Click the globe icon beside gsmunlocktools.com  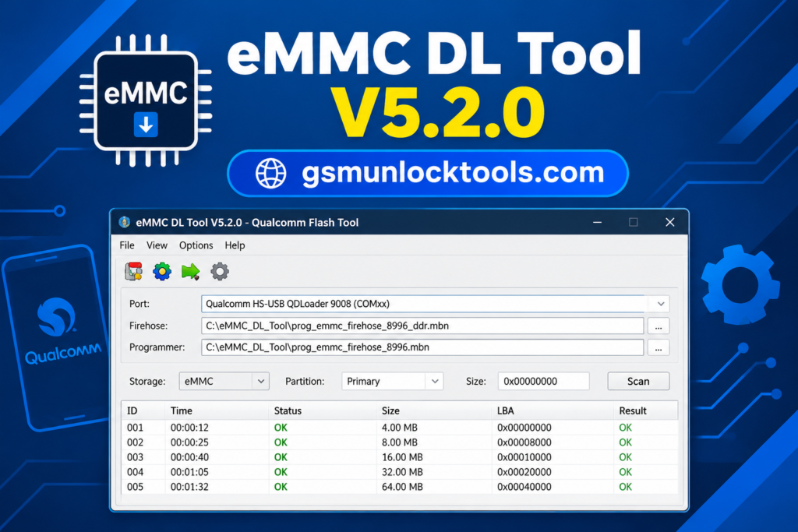(x=270, y=174)
